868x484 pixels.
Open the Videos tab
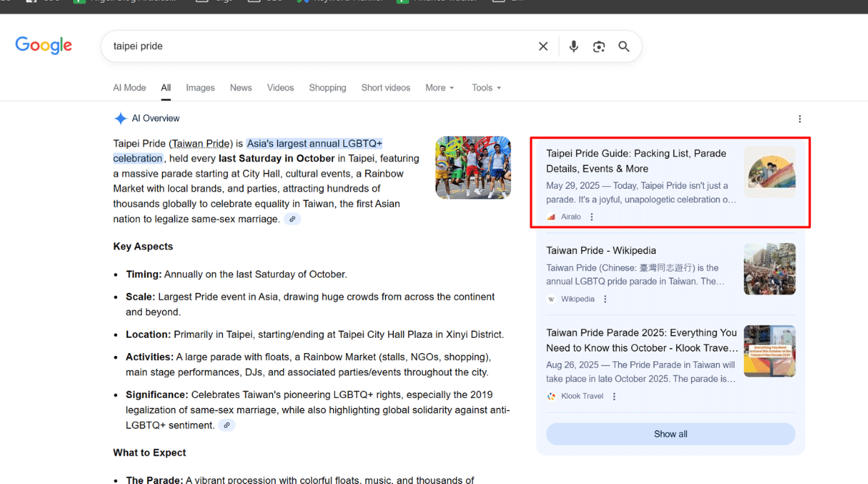point(281,88)
